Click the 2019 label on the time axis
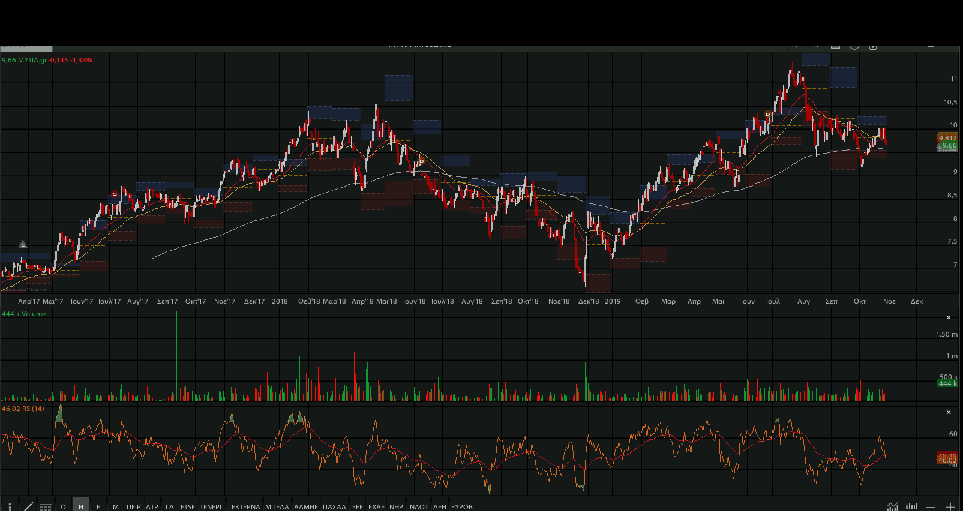Screen dimensions: 963x511 tap(612, 300)
